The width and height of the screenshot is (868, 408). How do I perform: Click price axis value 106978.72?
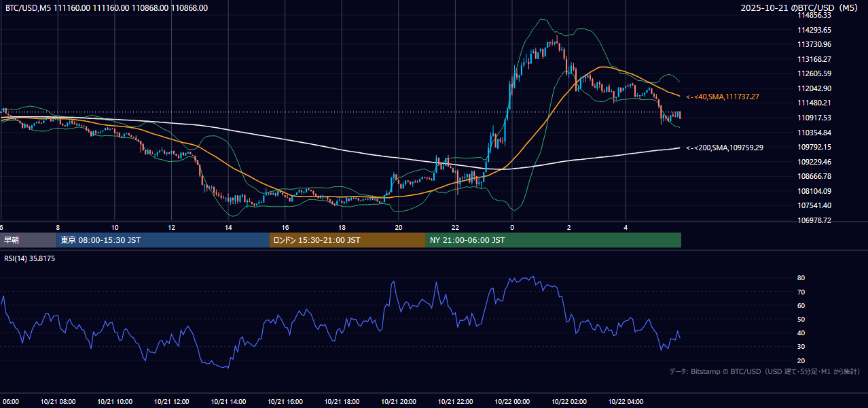point(814,220)
